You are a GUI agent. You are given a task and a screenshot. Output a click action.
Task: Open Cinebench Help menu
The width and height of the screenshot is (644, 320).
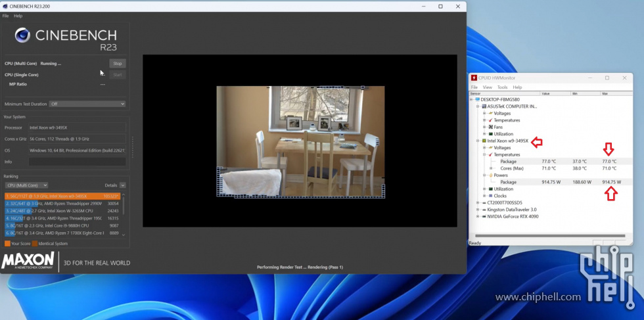click(18, 16)
